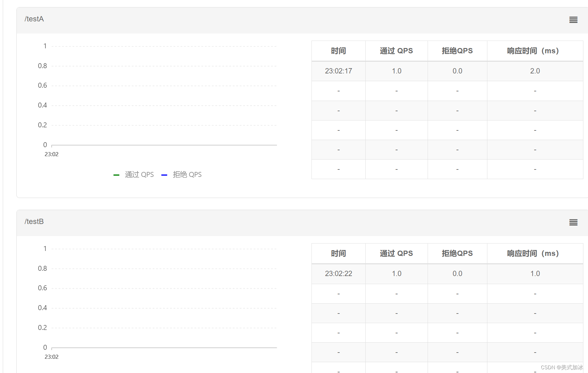Screen dimensions: 588x373
Task: Click the 0.8 y-axis label in /testA chart
Action: 42,66
